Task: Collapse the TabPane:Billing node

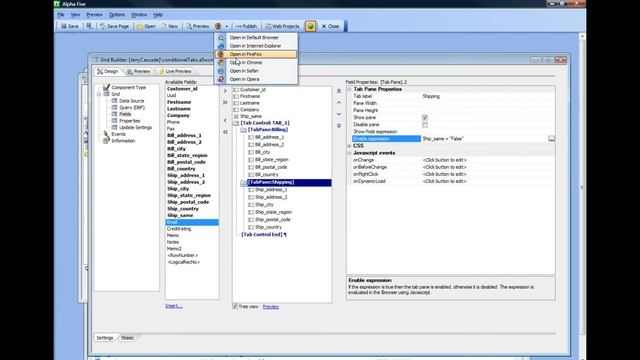Action: tap(244, 130)
